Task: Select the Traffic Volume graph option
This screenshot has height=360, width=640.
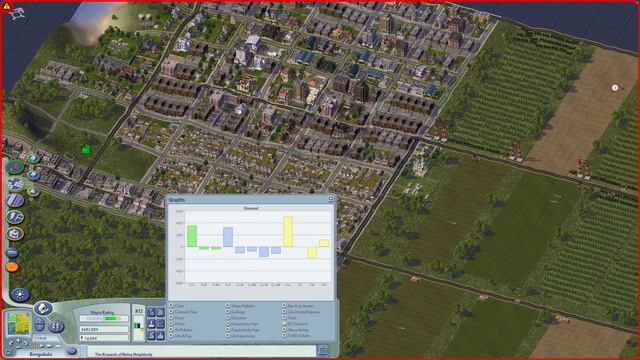Action: click(x=284, y=336)
